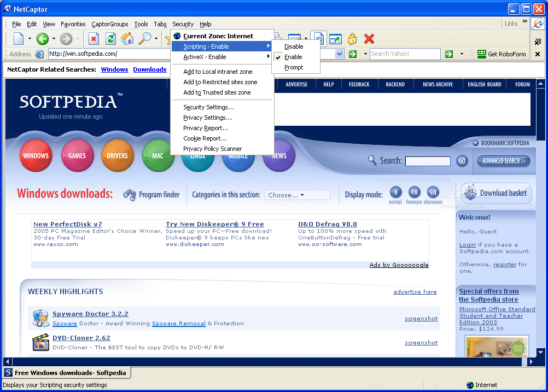Click the NetCaptor logo in top-right corner
The image size is (548, 392).
click(x=538, y=24)
